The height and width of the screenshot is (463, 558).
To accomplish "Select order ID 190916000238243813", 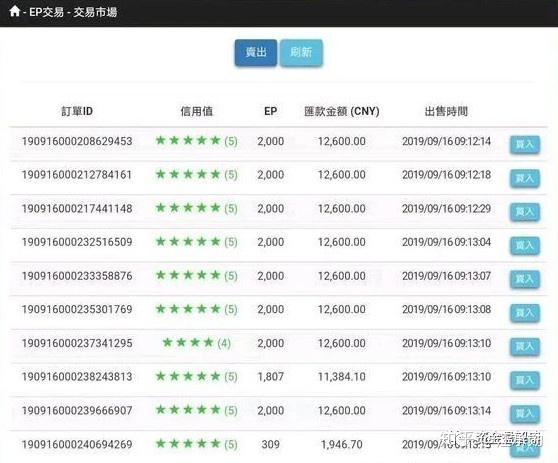I will (x=77, y=377).
